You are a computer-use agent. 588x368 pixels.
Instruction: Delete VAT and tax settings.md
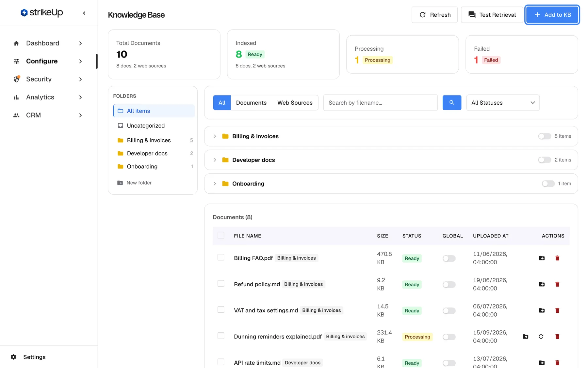coord(557,310)
